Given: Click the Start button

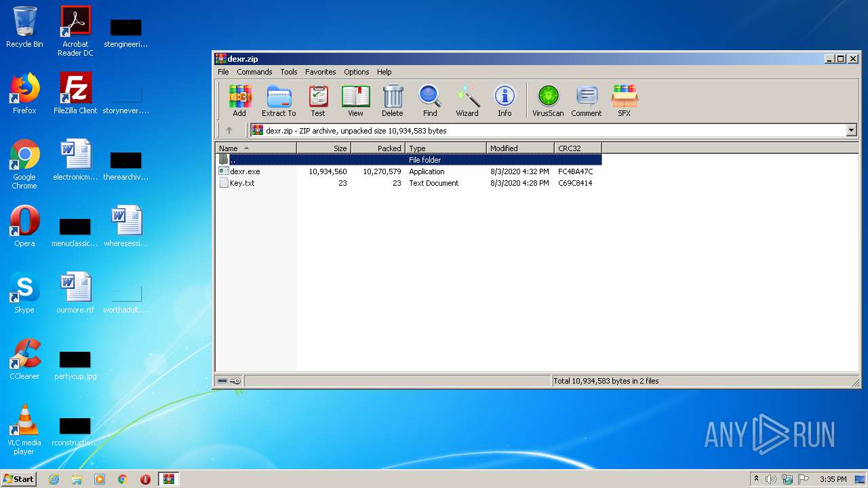Looking at the screenshot, I should [x=19, y=479].
